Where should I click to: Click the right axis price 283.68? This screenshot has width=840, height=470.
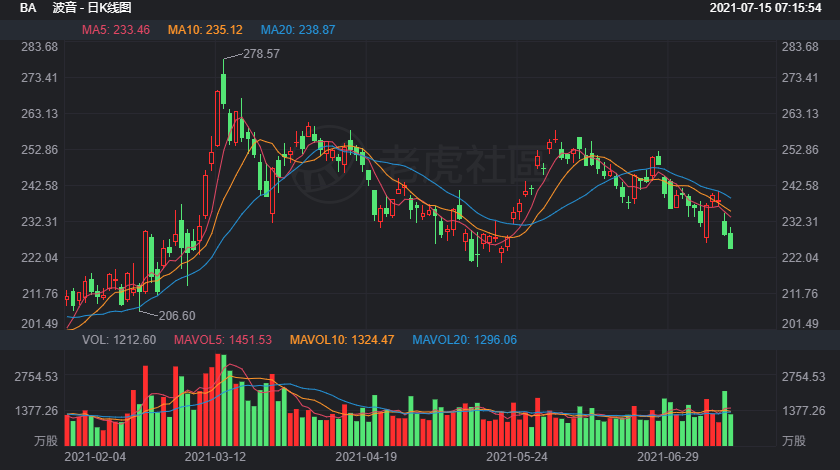coord(800,47)
